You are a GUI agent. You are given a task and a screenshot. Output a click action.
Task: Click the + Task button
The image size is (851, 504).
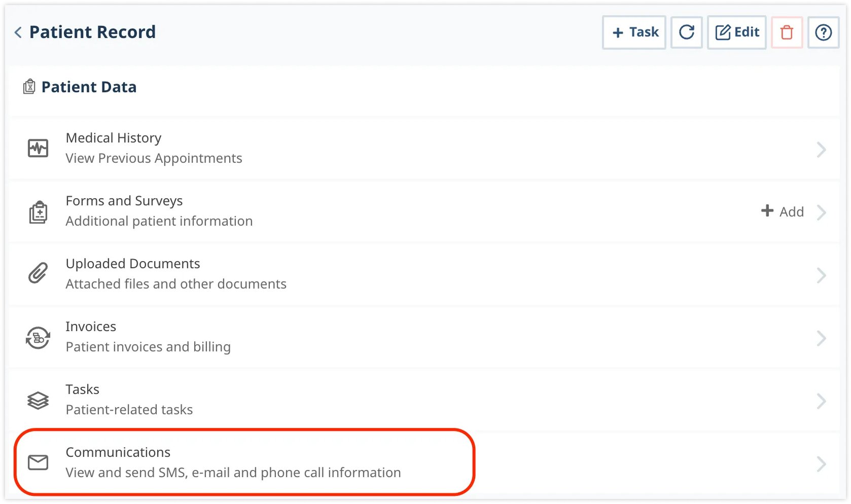tap(633, 32)
